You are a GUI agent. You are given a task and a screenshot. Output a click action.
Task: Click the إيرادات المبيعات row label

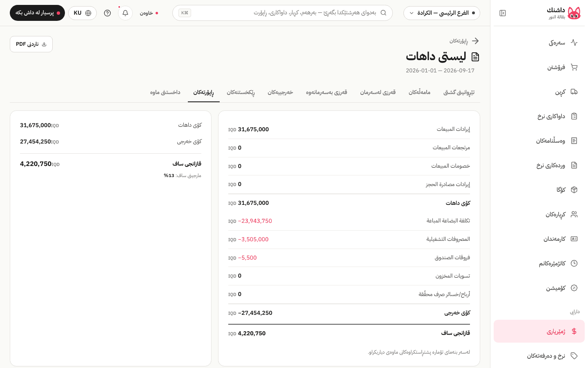click(x=453, y=129)
